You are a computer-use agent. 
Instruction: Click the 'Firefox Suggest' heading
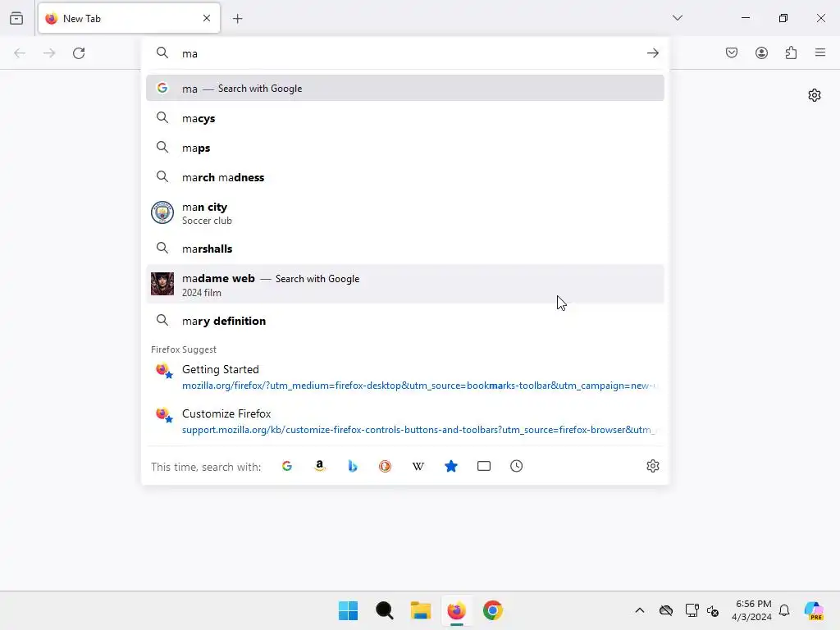[x=184, y=349]
